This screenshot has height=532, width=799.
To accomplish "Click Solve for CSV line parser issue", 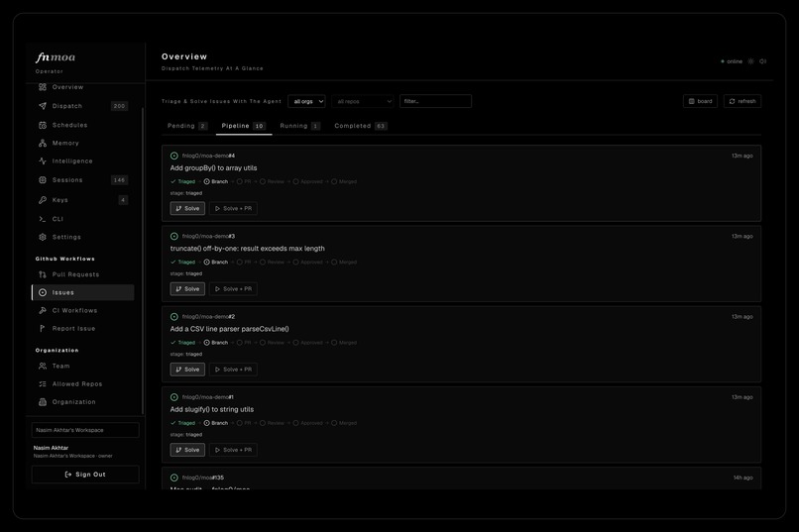I will [x=187, y=370].
